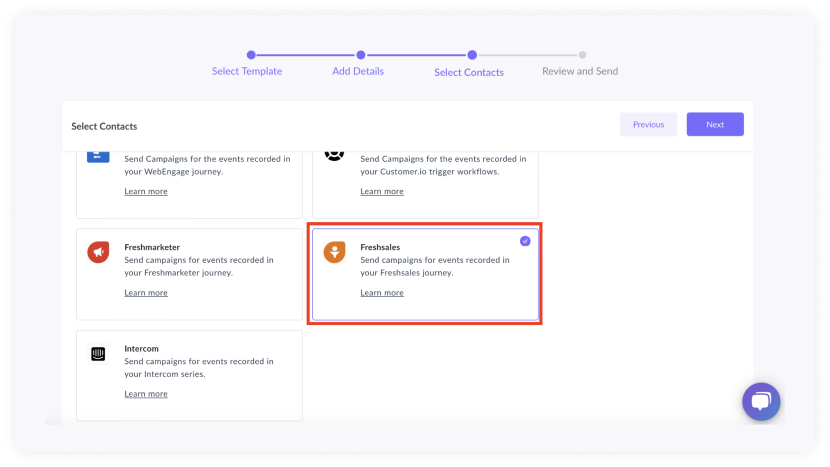The width and height of the screenshot is (830, 467).
Task: Click the Select Contacts step dot
Action: click(472, 55)
